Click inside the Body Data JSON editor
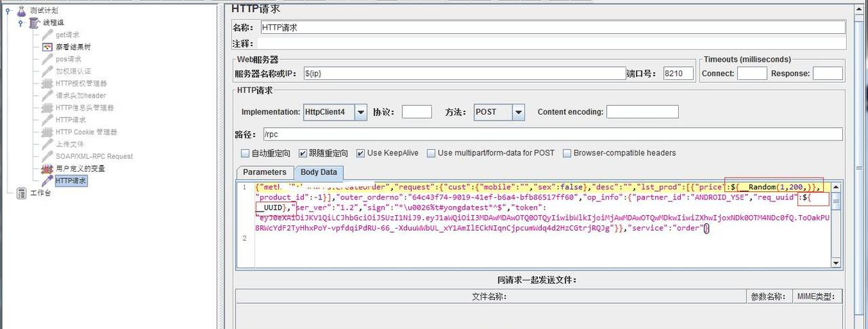The width and height of the screenshot is (868, 329). 542,224
